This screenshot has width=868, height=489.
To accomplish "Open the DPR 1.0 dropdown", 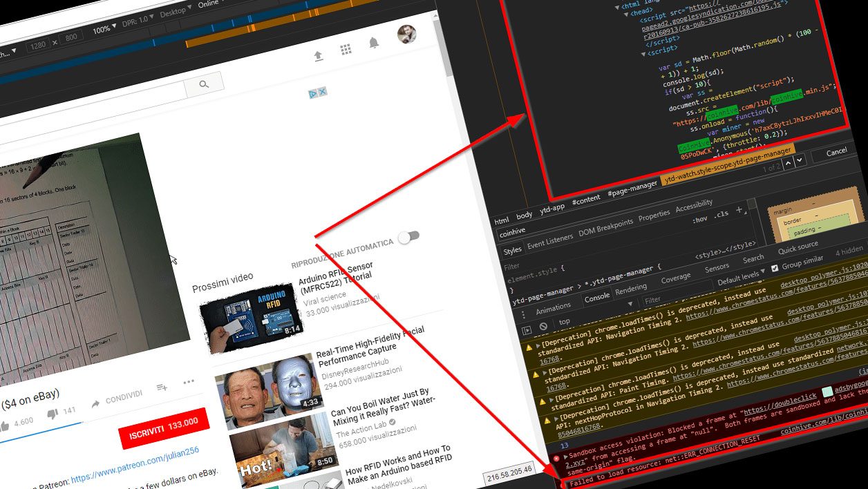I will pyautogui.click(x=140, y=20).
